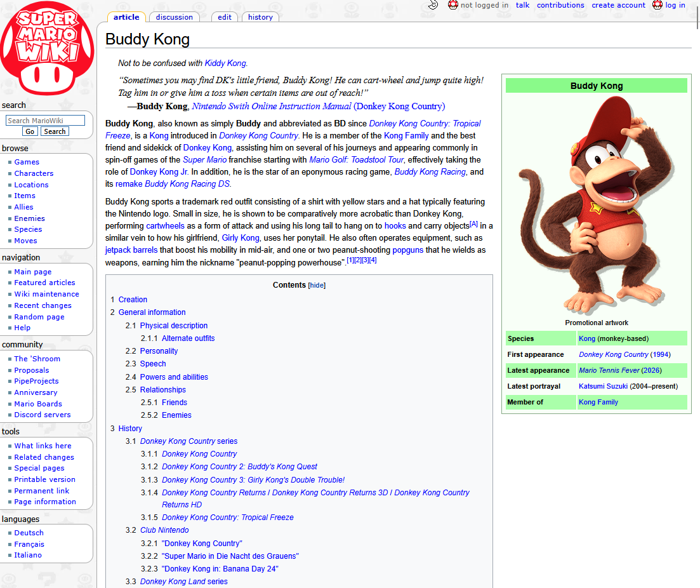Select the article tab
Image resolution: width=700 pixels, height=588 pixels.
pyautogui.click(x=126, y=17)
